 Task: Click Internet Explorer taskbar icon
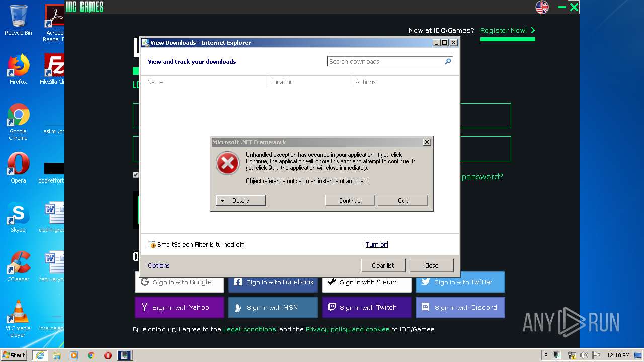[39, 355]
